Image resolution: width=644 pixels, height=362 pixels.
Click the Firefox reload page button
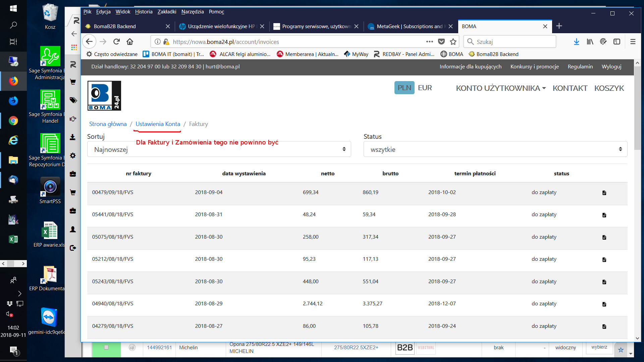click(x=116, y=42)
